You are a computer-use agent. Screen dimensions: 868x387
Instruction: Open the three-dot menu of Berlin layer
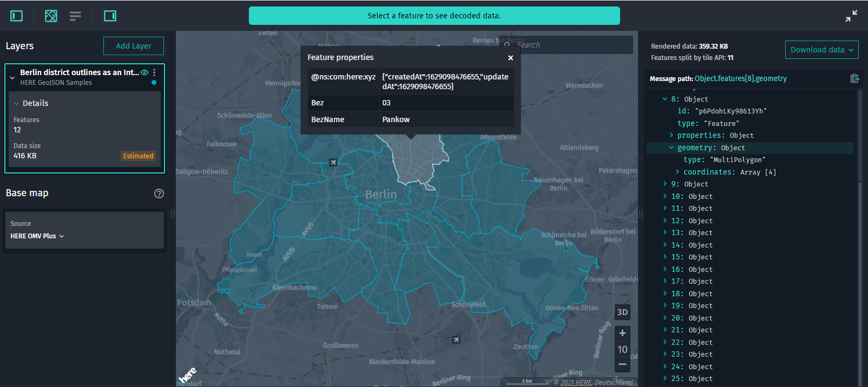coord(154,72)
